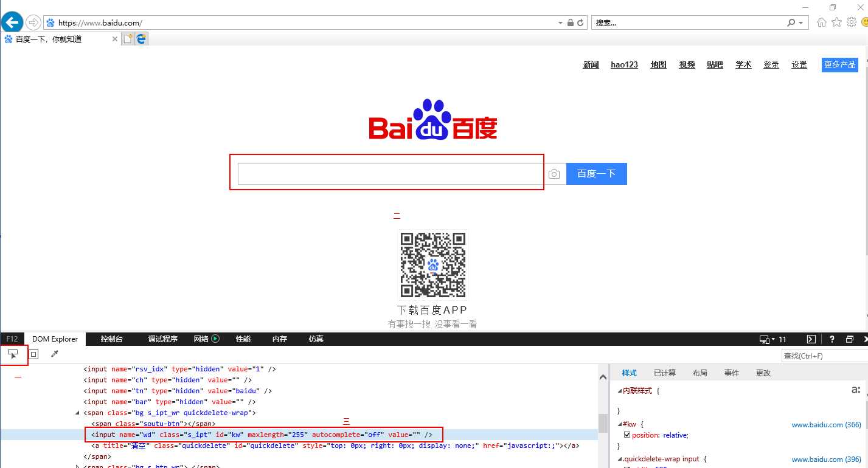Click the magnifier icon in browser search box

click(x=791, y=22)
